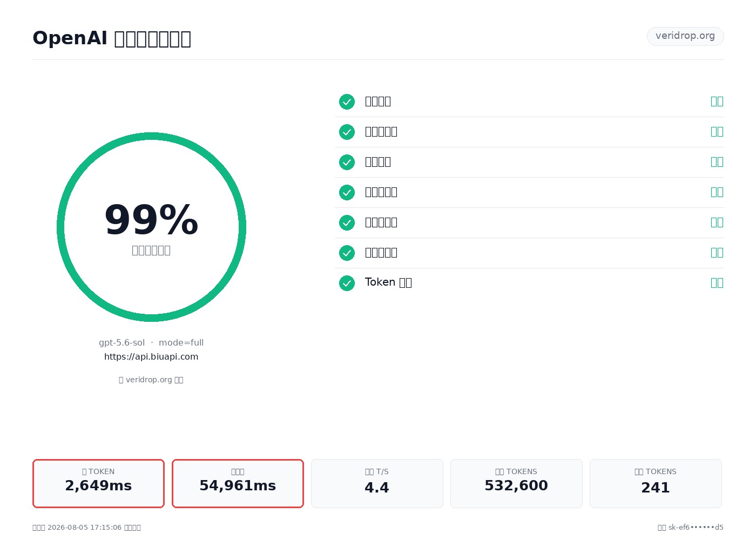Viewport: 756px width, 540px height.
Task: Click the 4.4 T/S speed card
Action: (x=377, y=483)
